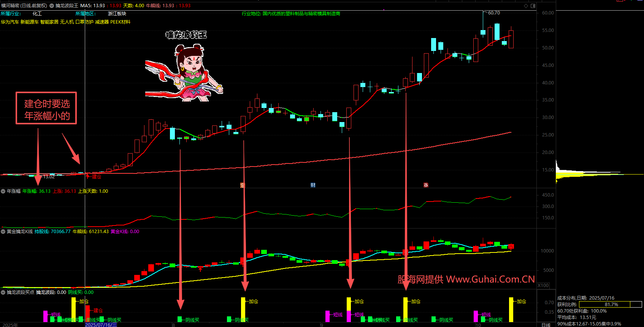This screenshot has width=644, height=327.
Task: Click the diamond icon above the price axis
Action: (526, 6)
